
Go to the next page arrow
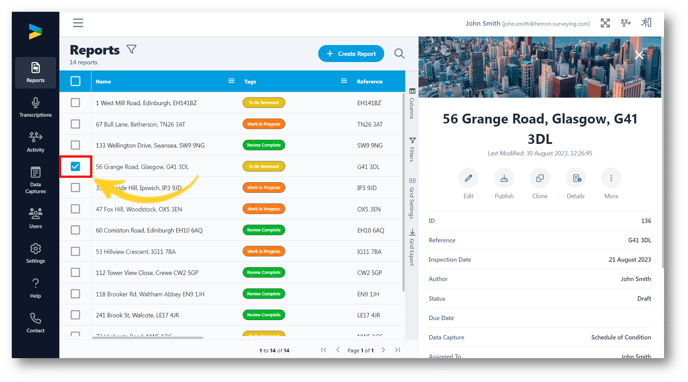click(x=383, y=350)
